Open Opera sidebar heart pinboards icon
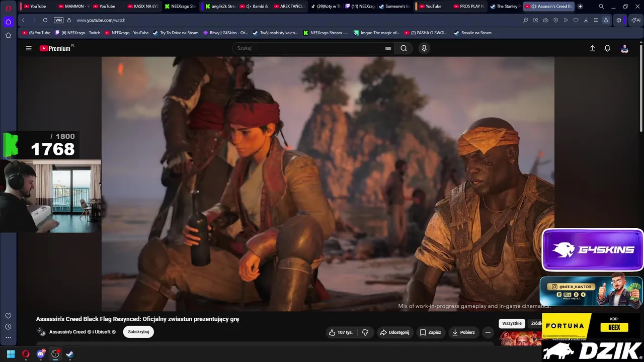The height and width of the screenshot is (362, 644). click(x=8, y=316)
